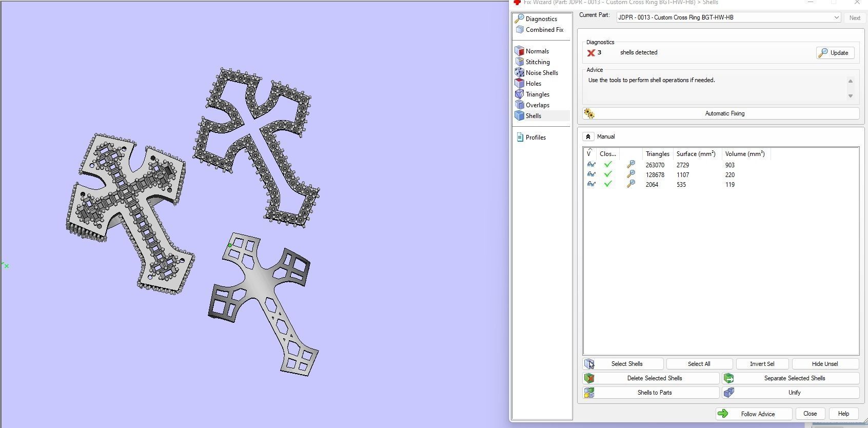Sort by the Volume (mm³) column header
The image size is (868, 428).
tap(745, 154)
